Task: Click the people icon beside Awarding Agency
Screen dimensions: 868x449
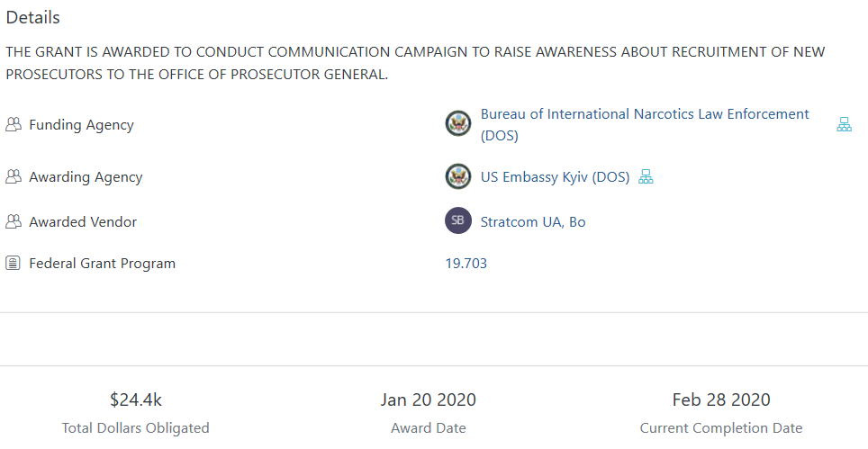Action: [13, 177]
